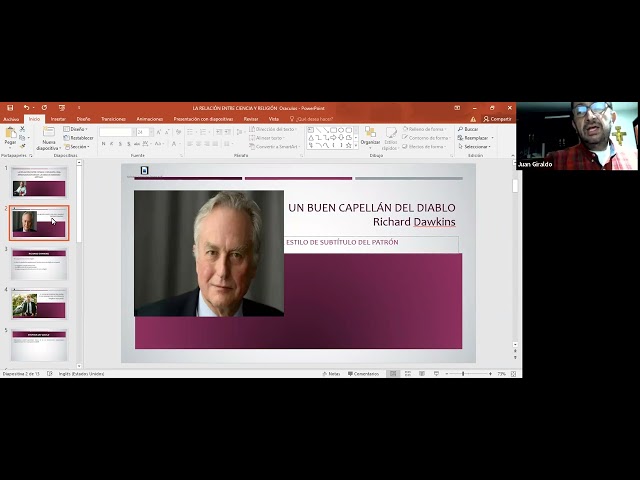This screenshot has height=480, width=640.
Task: Redo the last action
Action: coord(44,108)
